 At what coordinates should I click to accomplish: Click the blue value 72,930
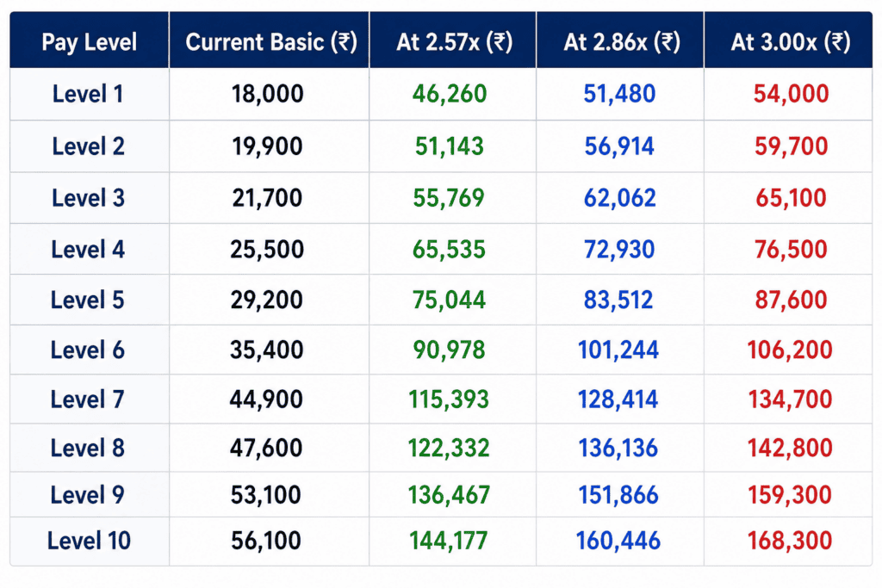tap(619, 250)
